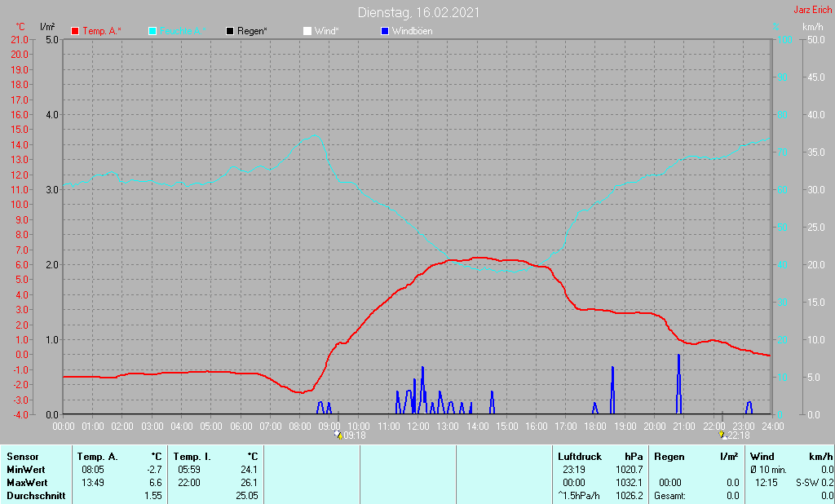835x504 pixels.
Task: Select the Temp. A.* legend label
Action: coord(102,32)
